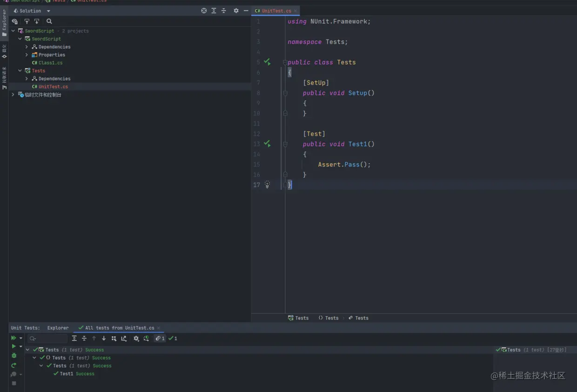Place cursor on Assert.Pass() line
Viewport: 577px width, 392px height.
tap(344, 165)
